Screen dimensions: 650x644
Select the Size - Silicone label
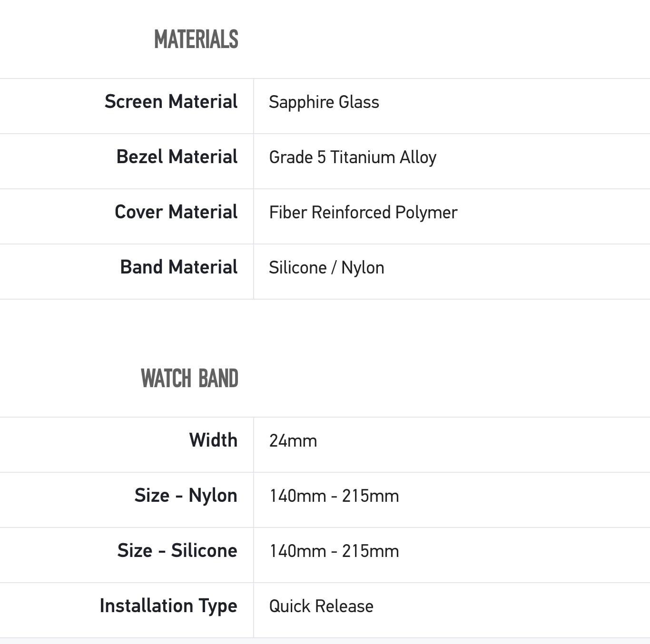[x=177, y=551]
